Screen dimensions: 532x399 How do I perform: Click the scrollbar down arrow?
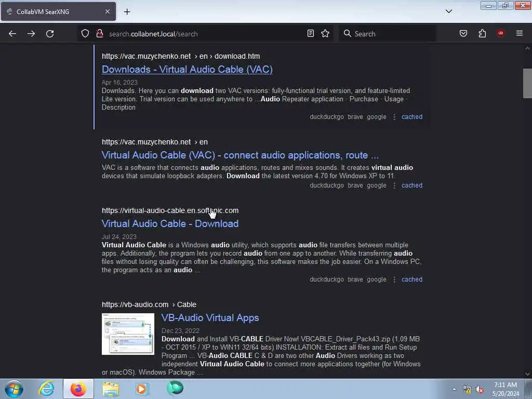[527, 374]
